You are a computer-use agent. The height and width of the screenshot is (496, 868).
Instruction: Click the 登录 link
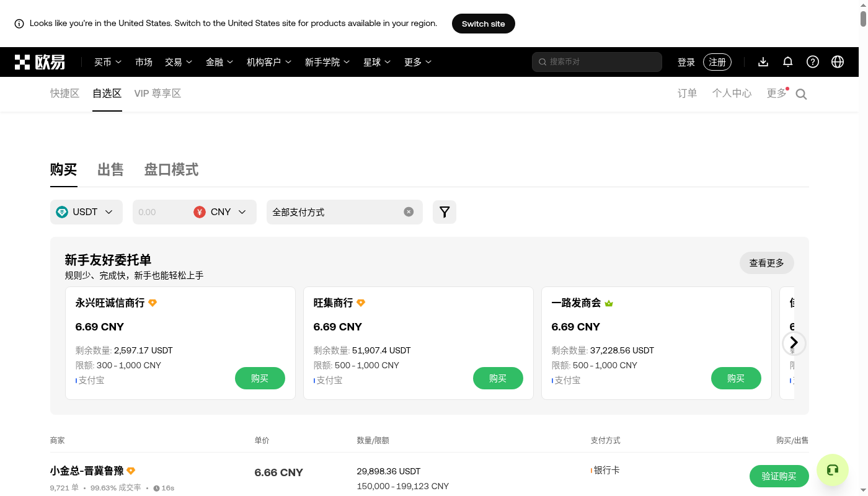pyautogui.click(x=686, y=62)
